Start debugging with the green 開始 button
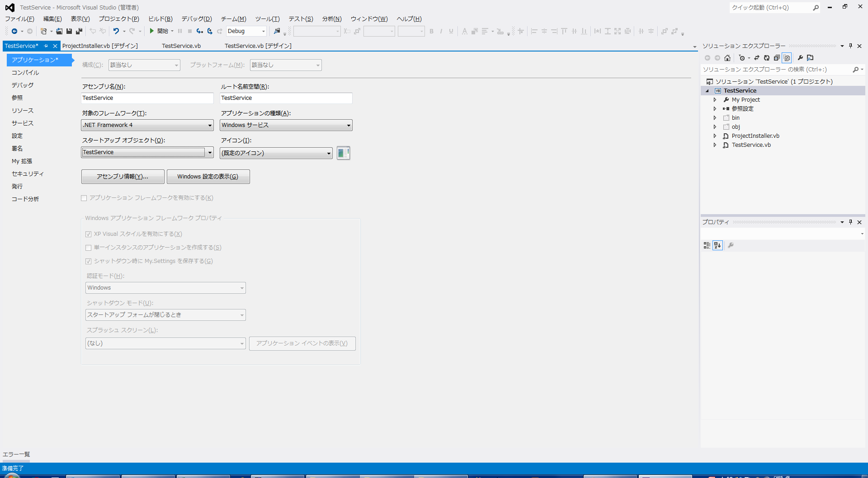Viewport: 868px width, 478px height. (x=159, y=31)
